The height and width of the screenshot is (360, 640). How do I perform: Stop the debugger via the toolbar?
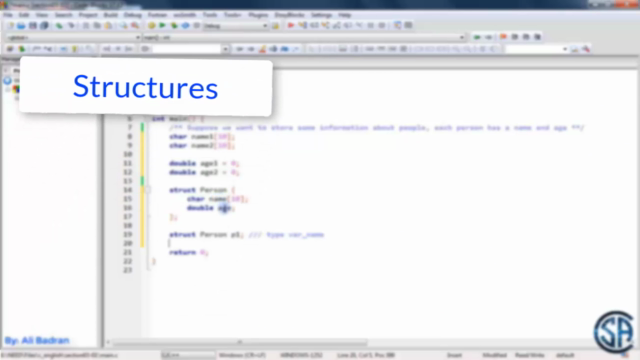(382, 26)
